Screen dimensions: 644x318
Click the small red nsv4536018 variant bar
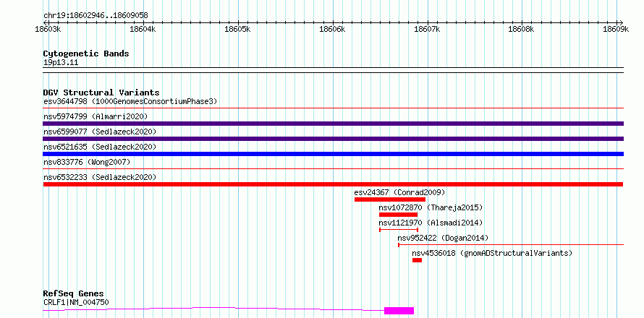tap(418, 260)
